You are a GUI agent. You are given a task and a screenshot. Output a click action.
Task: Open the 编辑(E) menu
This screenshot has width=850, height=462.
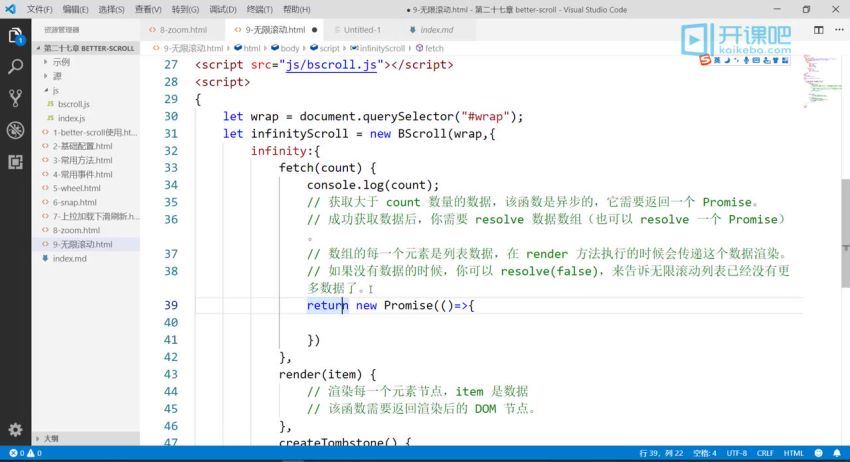[75, 9]
